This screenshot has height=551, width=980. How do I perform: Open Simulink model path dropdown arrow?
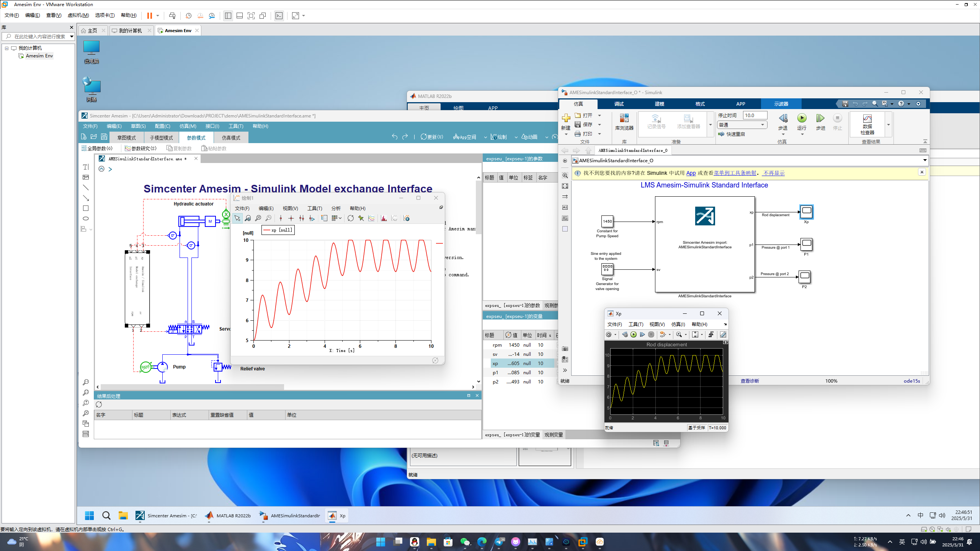(925, 160)
